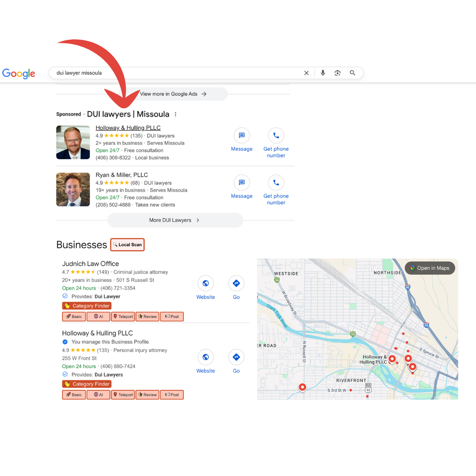Open View more in Google Ads
This screenshot has height=476, width=476.
pyautogui.click(x=173, y=94)
